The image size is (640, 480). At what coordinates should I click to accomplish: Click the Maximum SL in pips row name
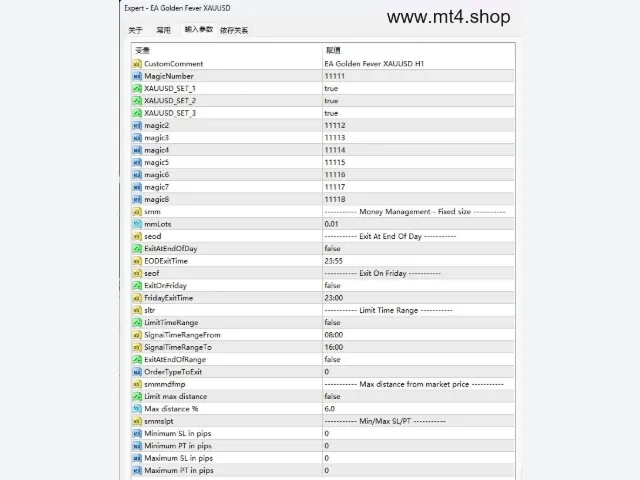pos(178,458)
